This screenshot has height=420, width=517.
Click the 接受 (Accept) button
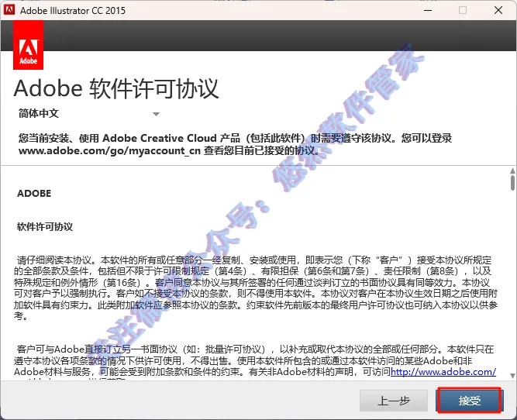click(x=469, y=401)
